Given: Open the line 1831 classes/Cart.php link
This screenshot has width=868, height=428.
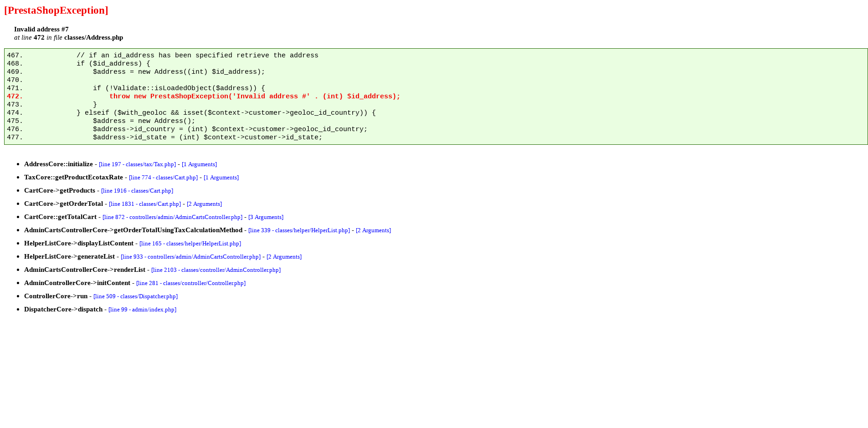Looking at the screenshot, I should pyautogui.click(x=145, y=204).
